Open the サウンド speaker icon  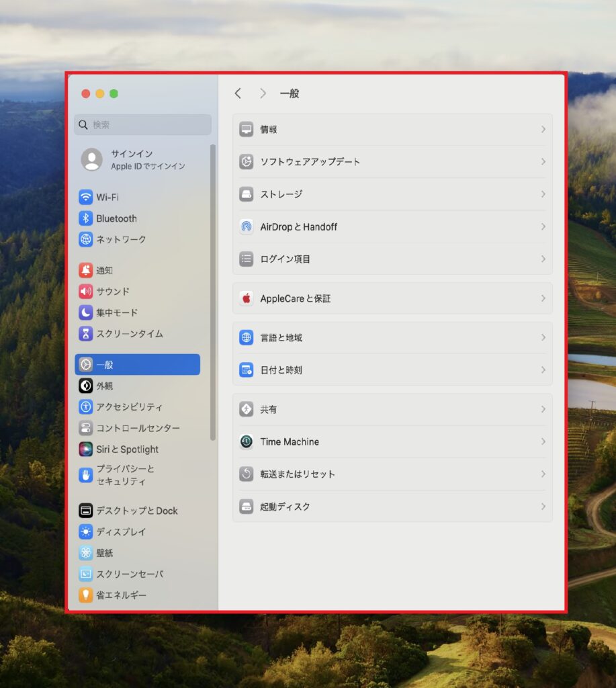tap(85, 292)
